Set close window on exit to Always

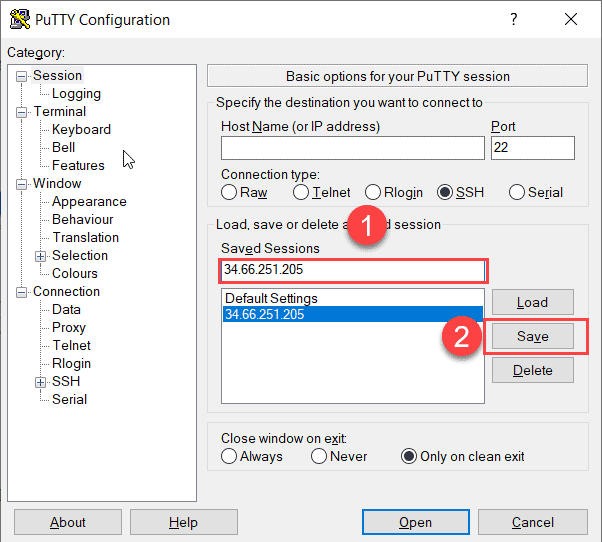[x=229, y=456]
